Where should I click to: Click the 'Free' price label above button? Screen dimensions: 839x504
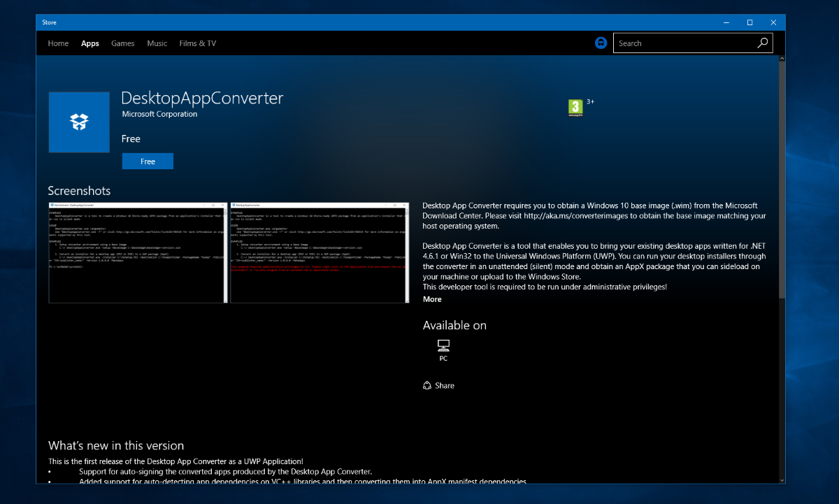[x=131, y=139]
